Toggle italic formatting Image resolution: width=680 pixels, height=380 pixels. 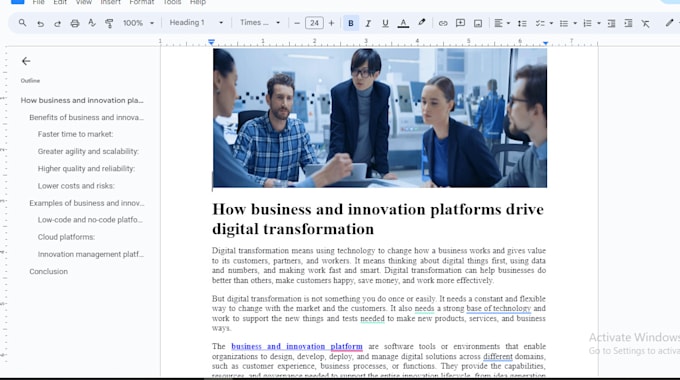[368, 23]
